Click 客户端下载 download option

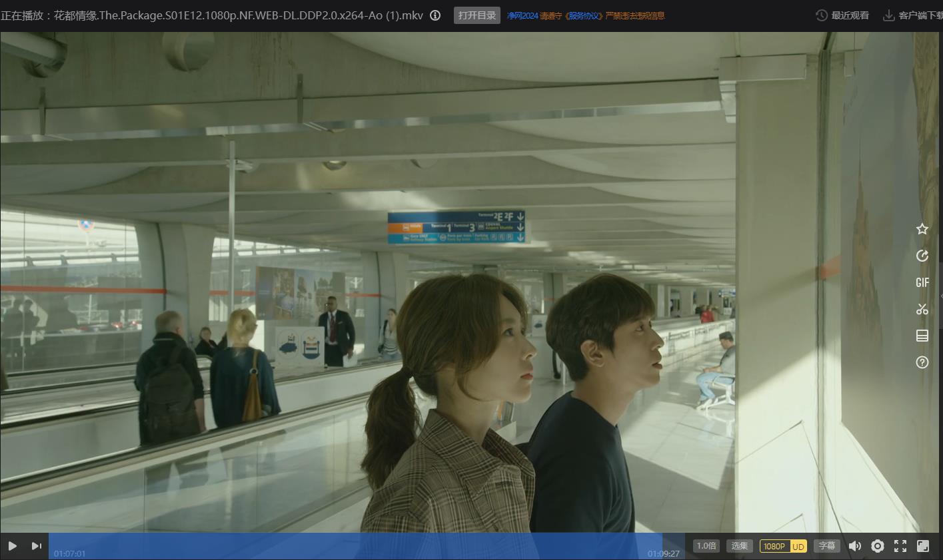tap(913, 15)
